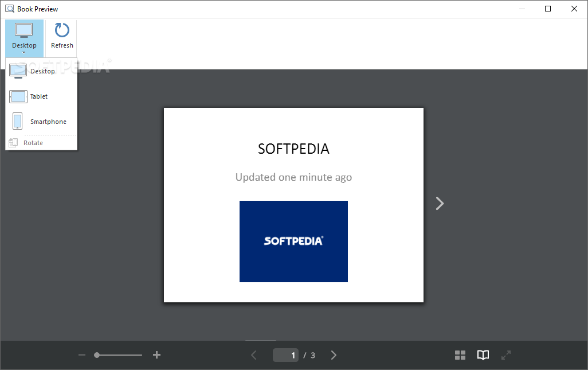588x370 pixels.
Task: Click the Refresh toolbar button
Action: tap(62, 36)
